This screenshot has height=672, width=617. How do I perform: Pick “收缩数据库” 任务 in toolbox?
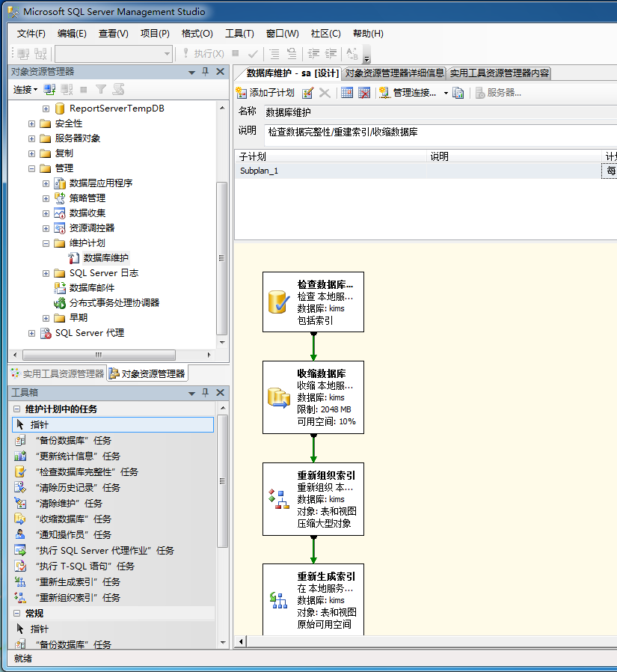tap(63, 519)
